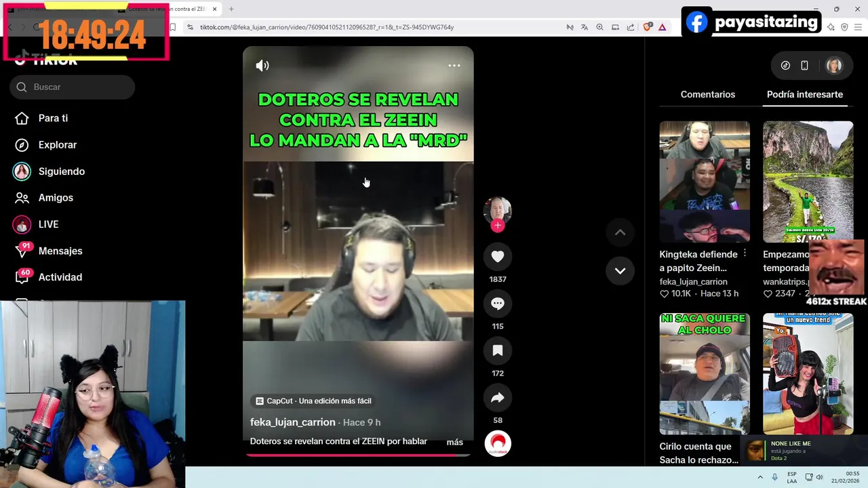Open the Leo AI sparkle icon in toolbar

click(831, 27)
